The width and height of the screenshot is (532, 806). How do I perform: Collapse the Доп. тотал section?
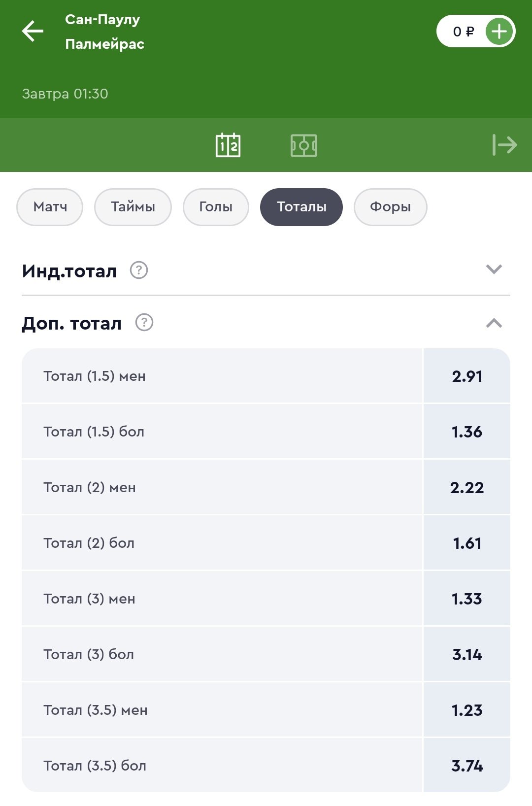point(494,323)
